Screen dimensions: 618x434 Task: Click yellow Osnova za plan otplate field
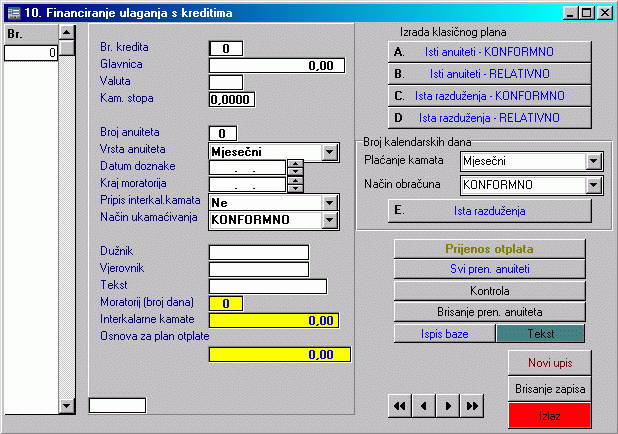point(280,354)
